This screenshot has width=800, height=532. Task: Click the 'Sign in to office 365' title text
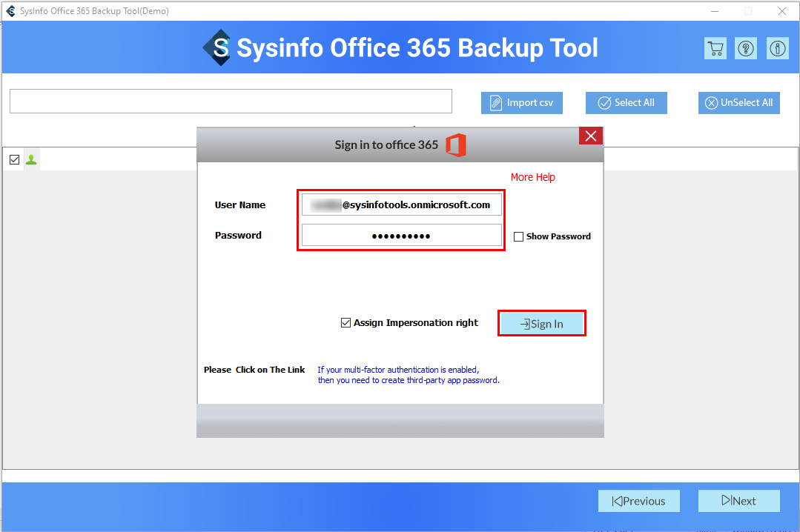pos(386,145)
